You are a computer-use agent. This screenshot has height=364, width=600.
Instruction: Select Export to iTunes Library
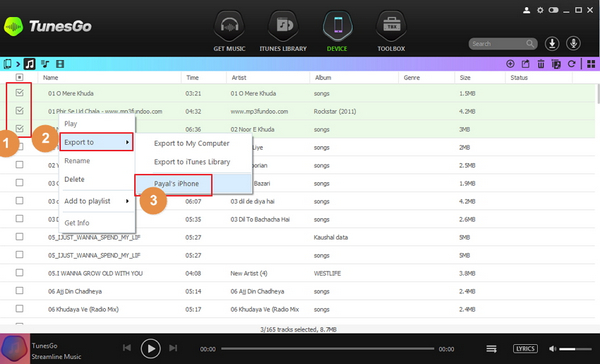(192, 162)
